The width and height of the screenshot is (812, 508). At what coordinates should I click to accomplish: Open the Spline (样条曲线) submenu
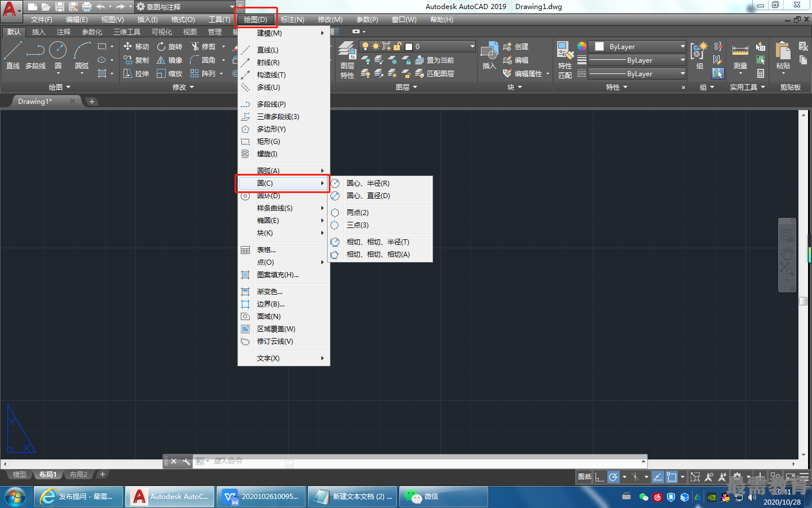tap(284, 208)
